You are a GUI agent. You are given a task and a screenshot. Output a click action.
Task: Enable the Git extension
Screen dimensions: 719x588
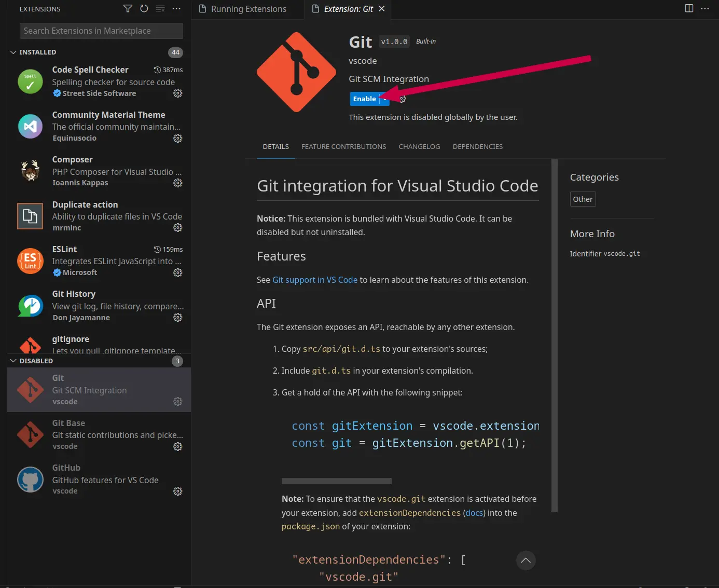(x=365, y=99)
